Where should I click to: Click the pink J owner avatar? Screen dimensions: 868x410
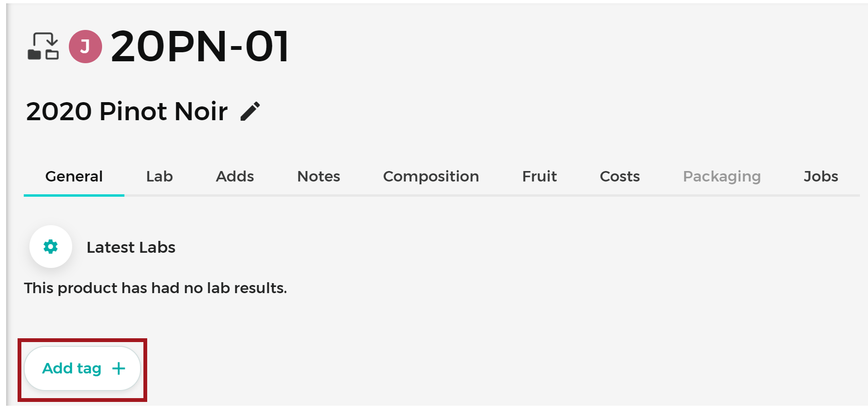click(85, 47)
